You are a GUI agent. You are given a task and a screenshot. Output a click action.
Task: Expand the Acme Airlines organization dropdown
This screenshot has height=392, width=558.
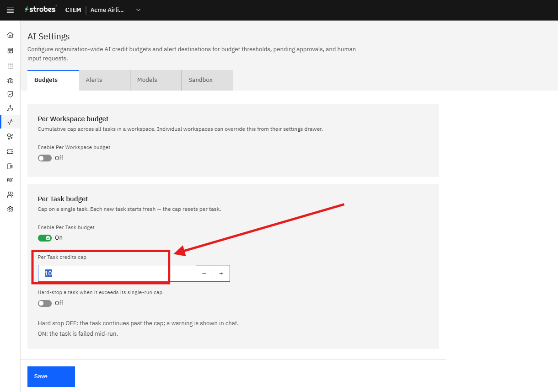(x=116, y=10)
